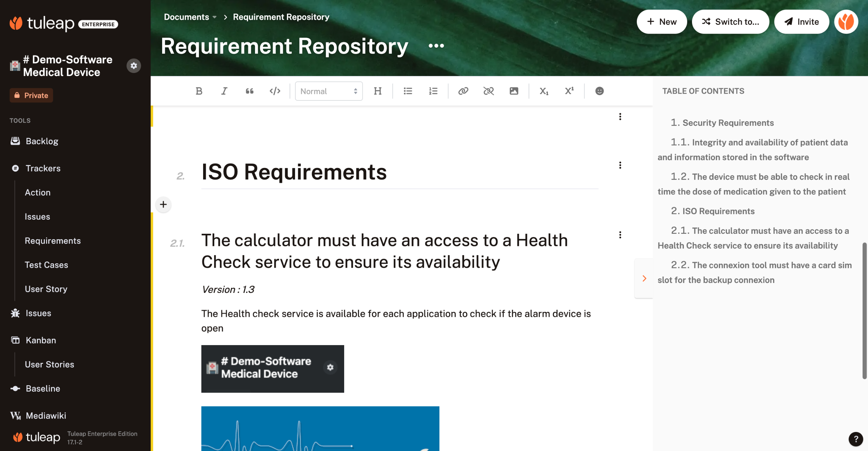
Task: Toggle bold formatting in editor toolbar
Action: pyautogui.click(x=199, y=91)
